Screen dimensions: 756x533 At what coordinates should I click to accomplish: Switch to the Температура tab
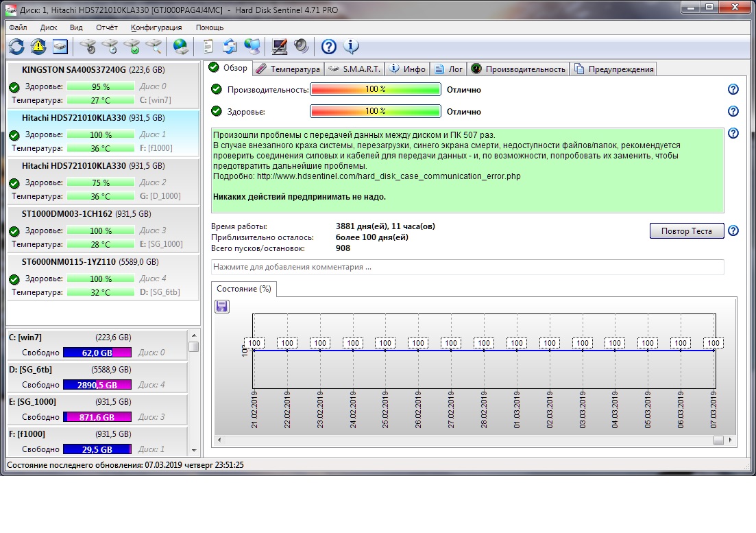point(289,69)
